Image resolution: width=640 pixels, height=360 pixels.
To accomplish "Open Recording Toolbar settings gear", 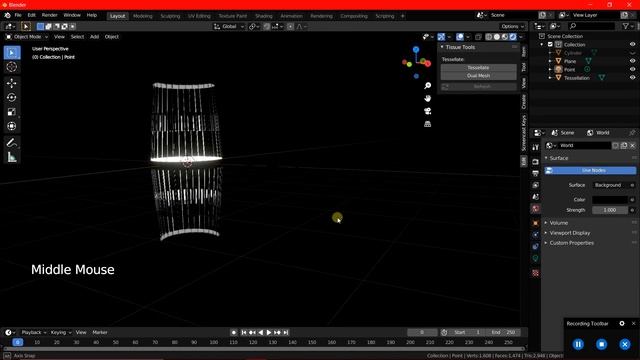I will point(622,323).
